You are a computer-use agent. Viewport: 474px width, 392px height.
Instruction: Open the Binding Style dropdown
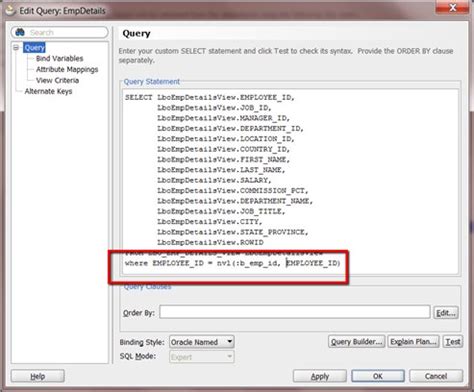tap(202, 342)
